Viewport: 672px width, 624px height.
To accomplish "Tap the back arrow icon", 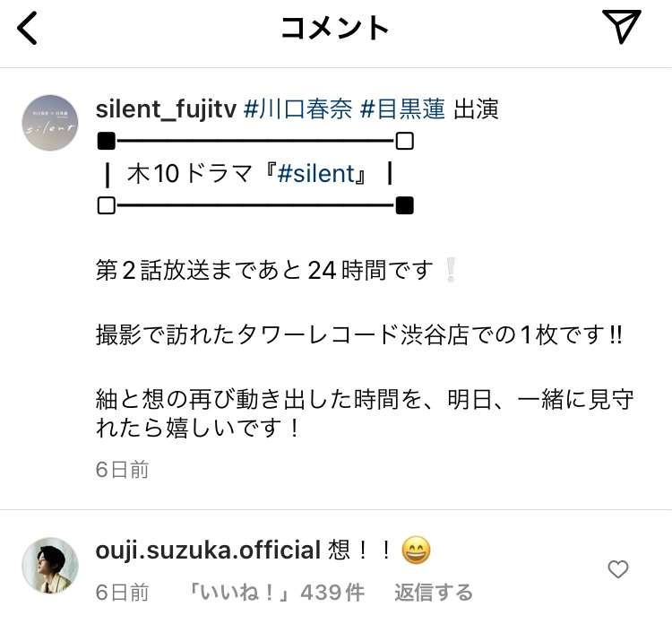I will click(27, 28).
